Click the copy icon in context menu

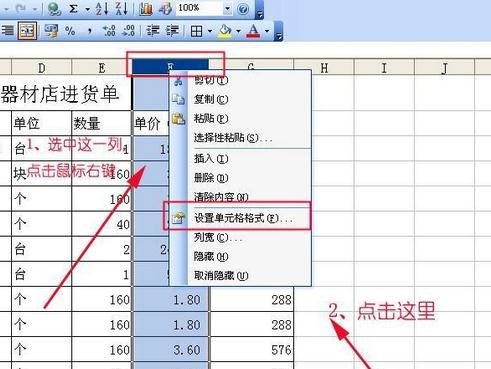pos(178,99)
